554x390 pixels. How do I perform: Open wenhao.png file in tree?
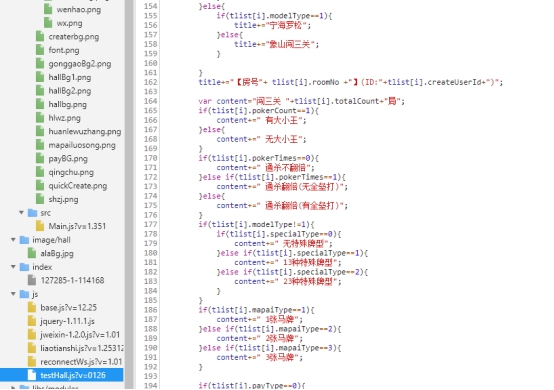[x=78, y=10]
